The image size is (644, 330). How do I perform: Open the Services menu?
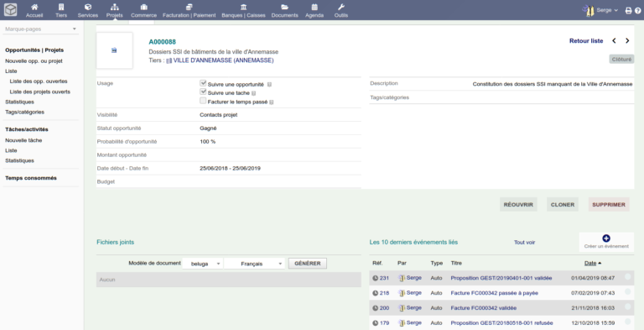pos(88,10)
